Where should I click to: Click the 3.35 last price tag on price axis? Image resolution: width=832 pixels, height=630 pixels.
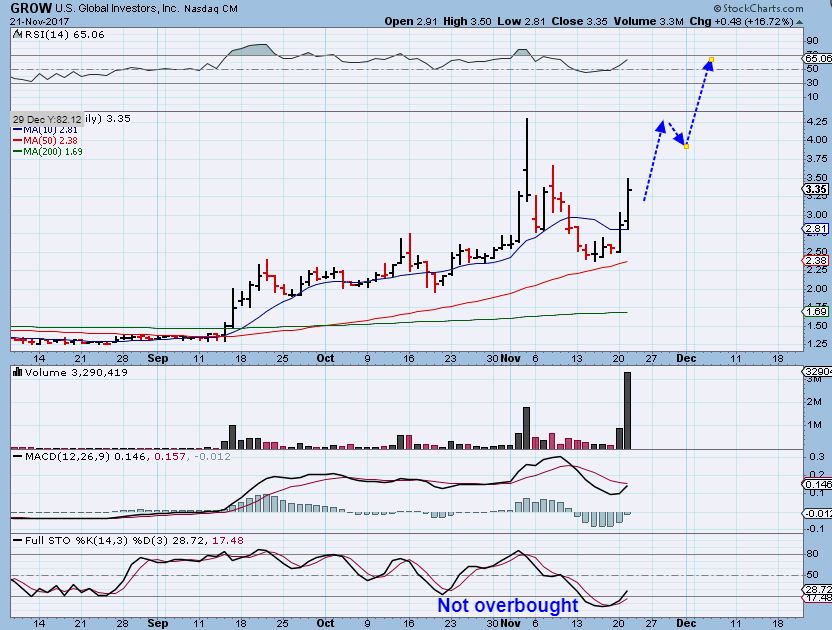[x=815, y=189]
